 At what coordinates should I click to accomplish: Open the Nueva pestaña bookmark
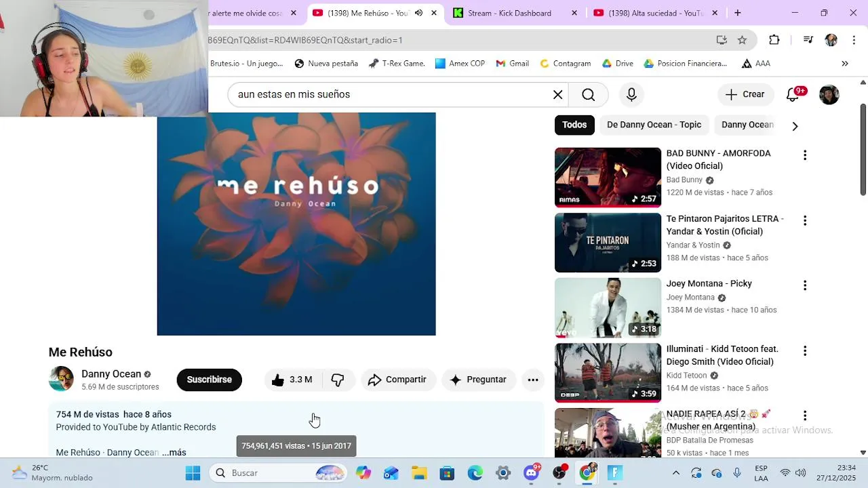tap(326, 64)
